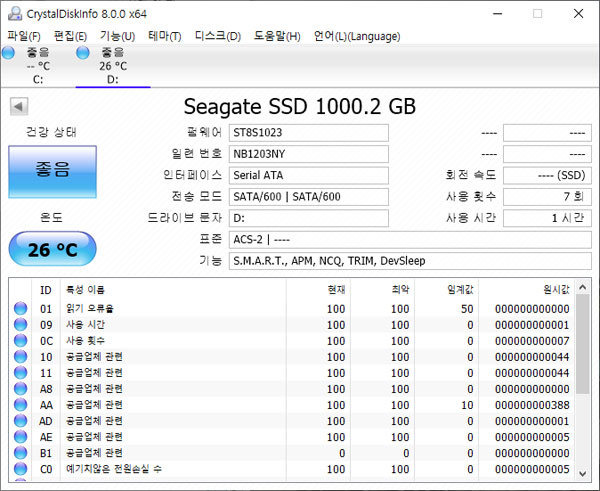Click the status orb of row C0

click(x=21, y=469)
